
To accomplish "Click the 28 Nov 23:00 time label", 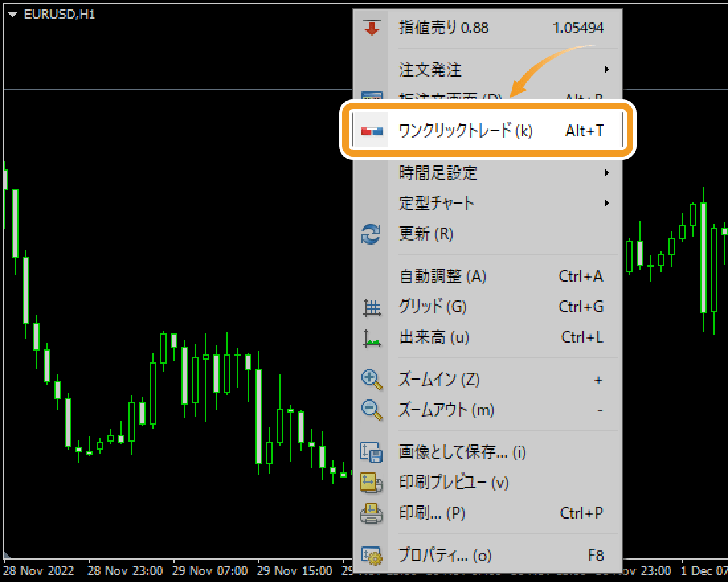I will point(125,570).
